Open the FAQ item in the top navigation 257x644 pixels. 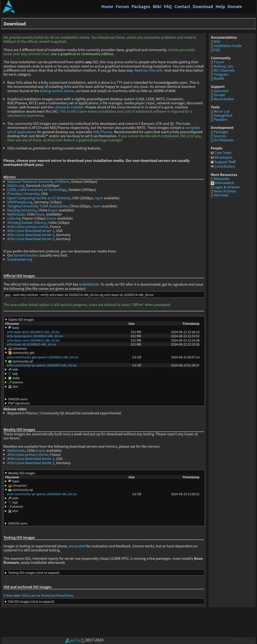pyautogui.click(x=168, y=7)
